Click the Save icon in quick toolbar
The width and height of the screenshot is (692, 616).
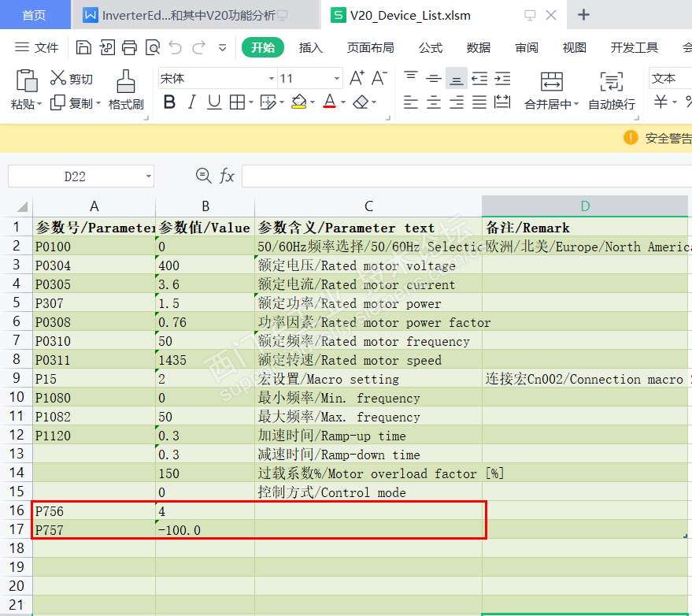[x=83, y=48]
